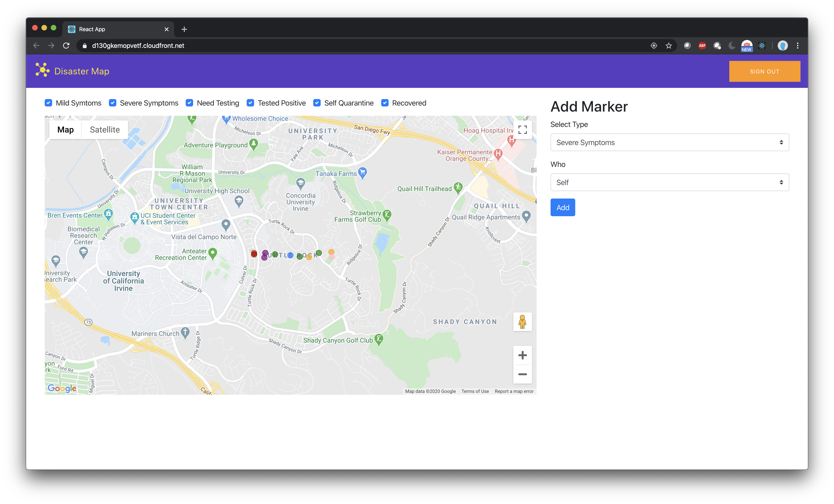Select the Map view tab

65,129
